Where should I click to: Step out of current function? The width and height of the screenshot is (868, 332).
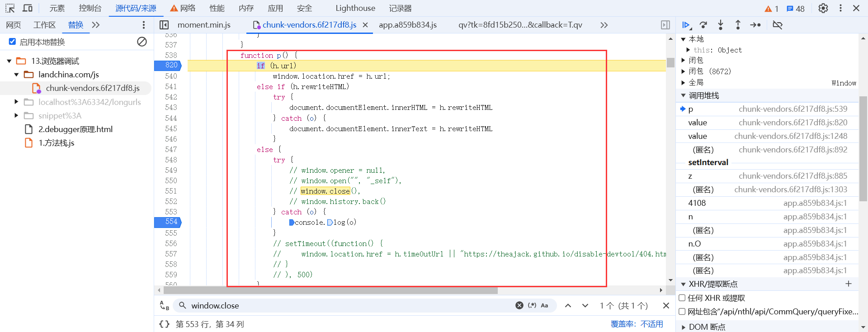738,25
